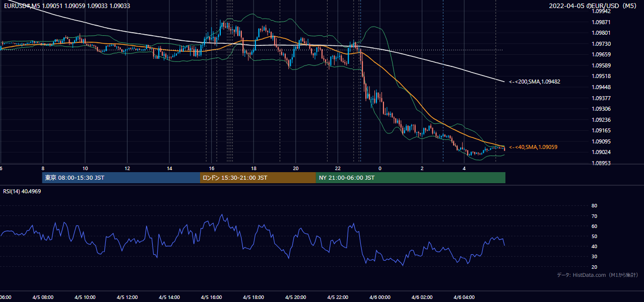This screenshot has width=644, height=302.
Task: Click price axis label 1.09942
Action: pos(601,11)
